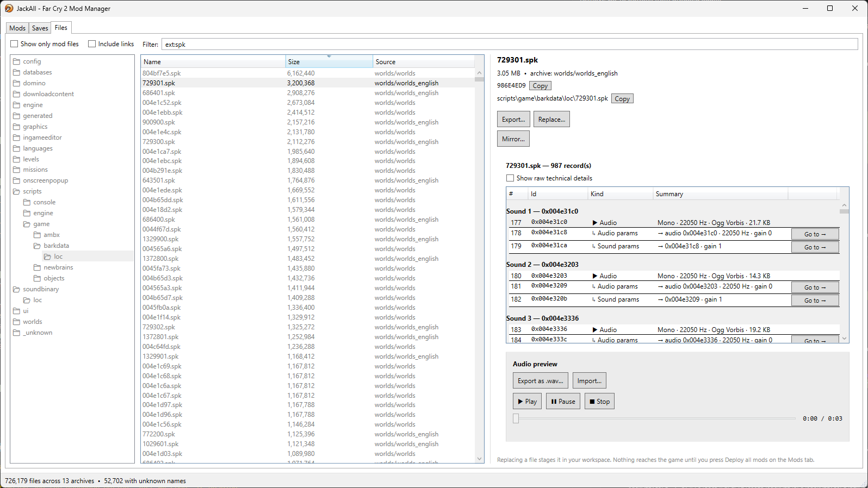868x488 pixels.
Task: Go to target of record 178
Action: (x=815, y=234)
